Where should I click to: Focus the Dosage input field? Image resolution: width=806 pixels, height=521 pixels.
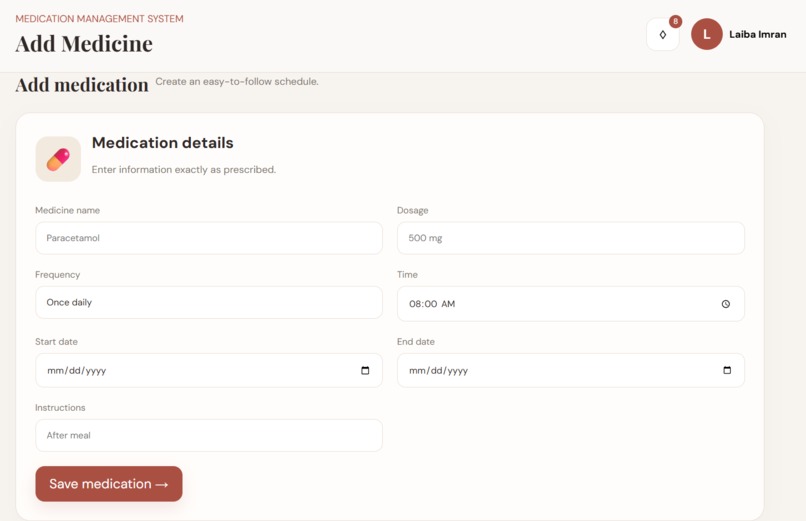coord(571,238)
